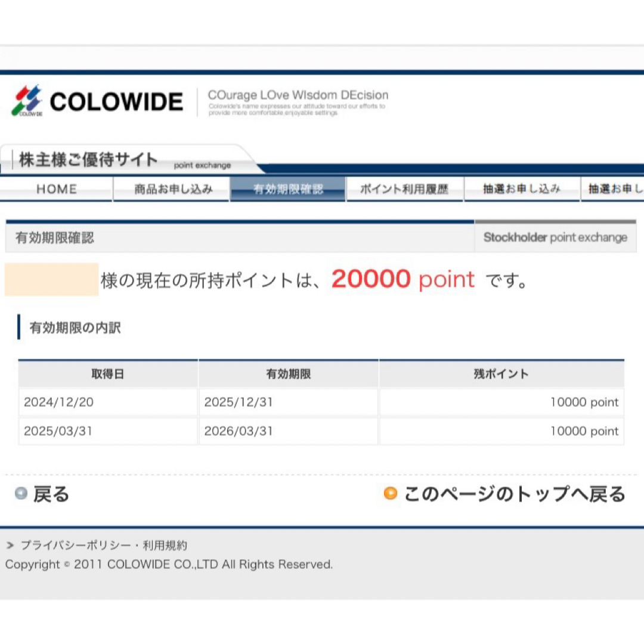
Task: Select acquisition date 2024/12/20
Action: point(58,402)
